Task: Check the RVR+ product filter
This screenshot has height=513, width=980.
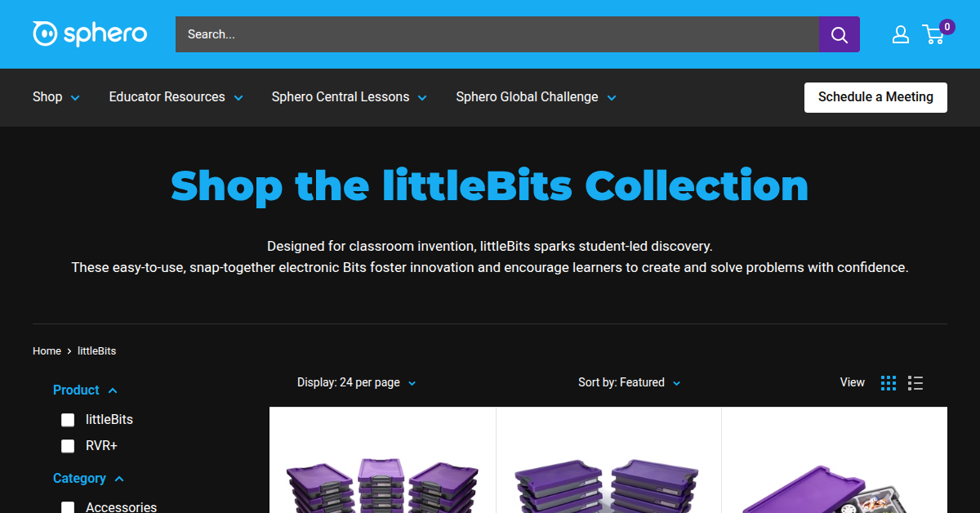Action: (68, 446)
